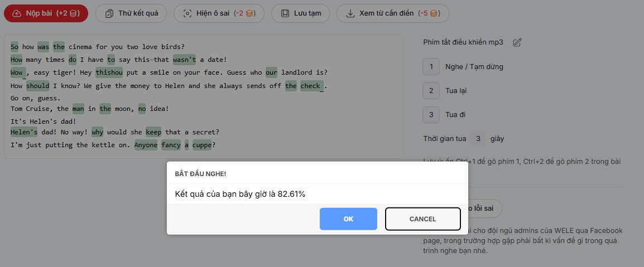Viewport: 644px width, 267px height.
Task: Click the highlighted word 'Helen's' in the transcript
Action: point(24,132)
